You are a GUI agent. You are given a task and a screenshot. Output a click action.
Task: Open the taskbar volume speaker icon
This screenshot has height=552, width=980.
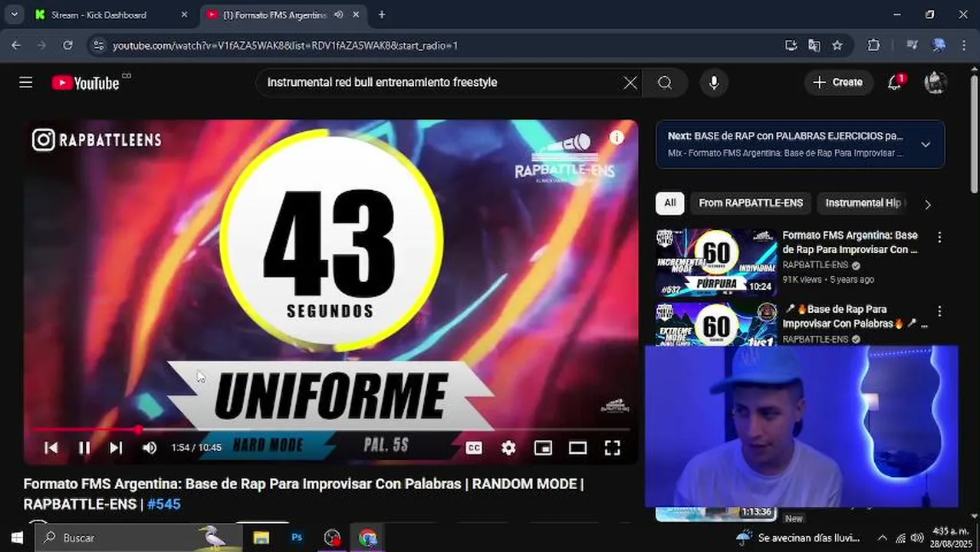[x=916, y=537]
